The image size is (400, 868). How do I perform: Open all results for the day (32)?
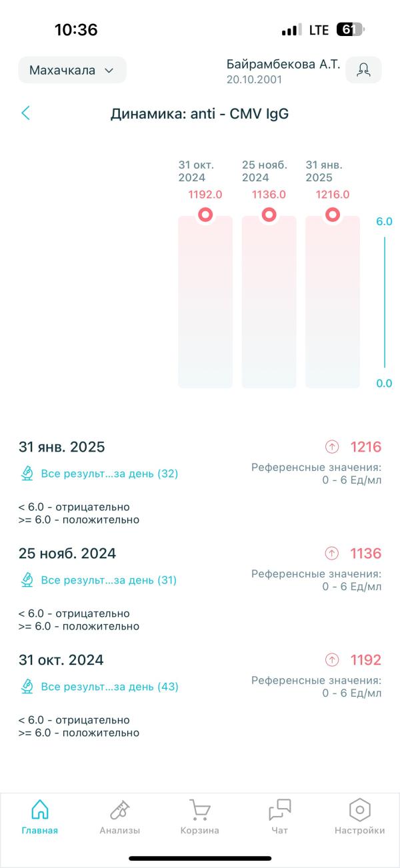[x=109, y=474]
